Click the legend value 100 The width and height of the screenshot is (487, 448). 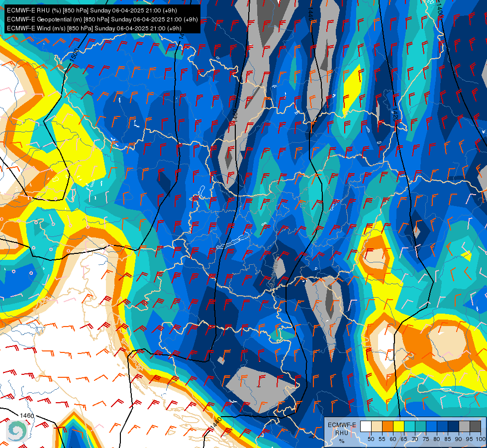pos(481,439)
